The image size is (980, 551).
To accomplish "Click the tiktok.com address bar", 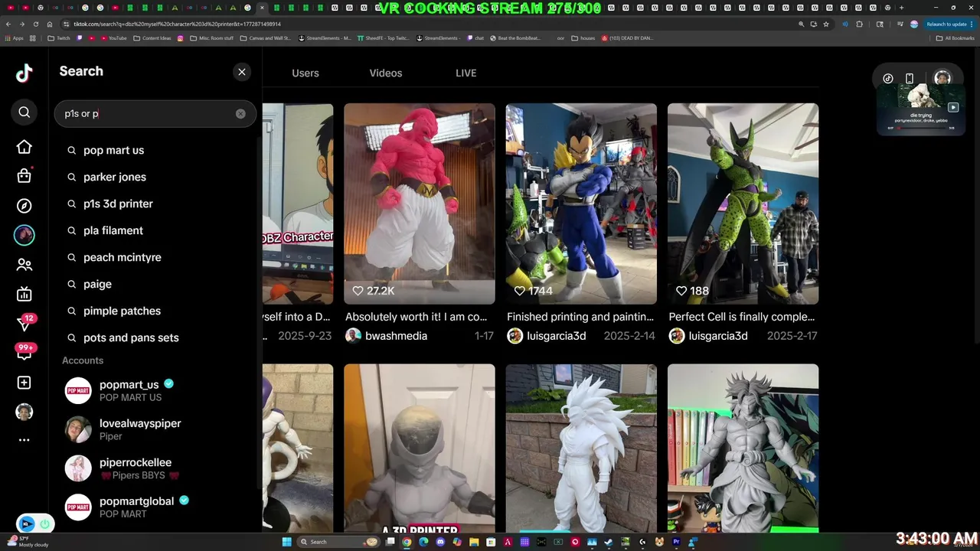I will pyautogui.click(x=429, y=24).
